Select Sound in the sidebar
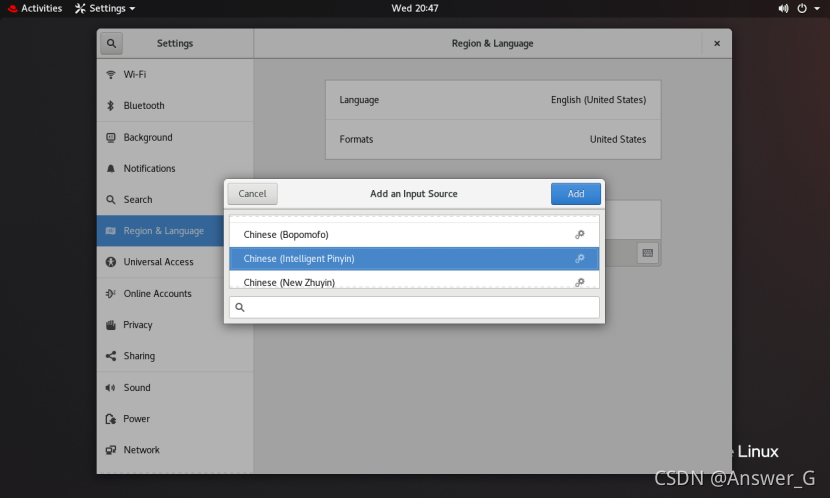 tap(175, 388)
